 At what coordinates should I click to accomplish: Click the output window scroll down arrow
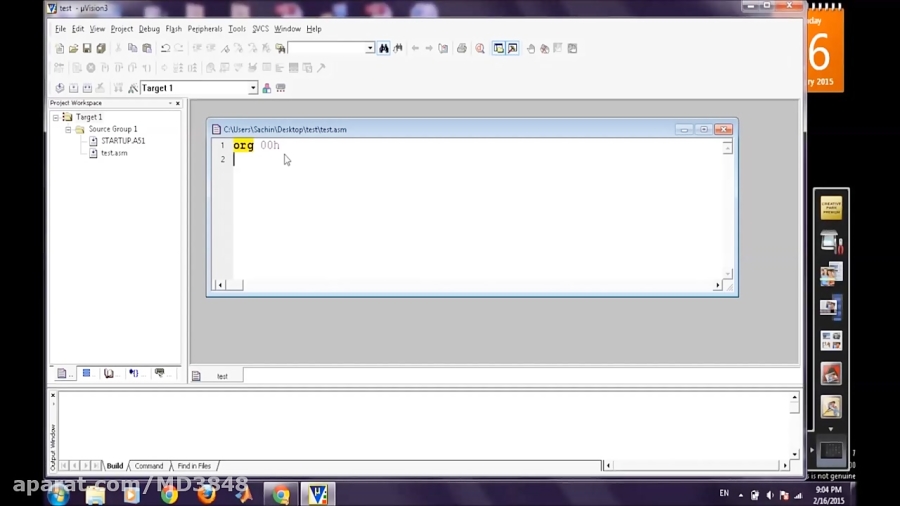794,454
